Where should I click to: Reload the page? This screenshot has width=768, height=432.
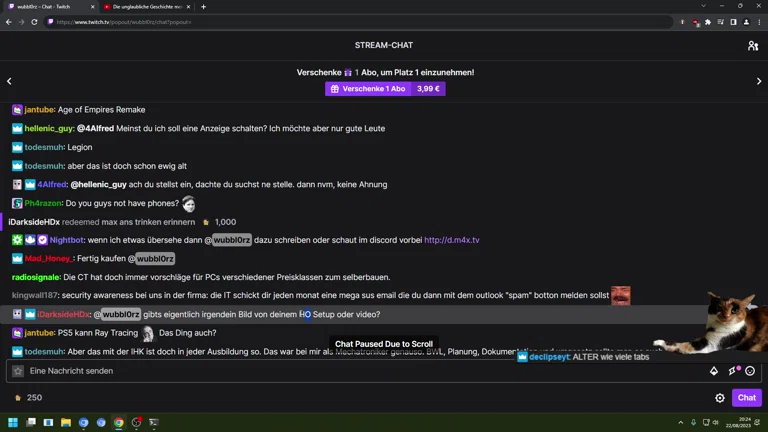point(34,22)
